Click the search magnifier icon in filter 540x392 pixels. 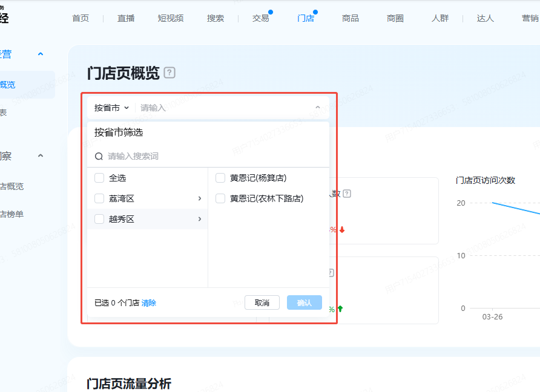coord(99,156)
